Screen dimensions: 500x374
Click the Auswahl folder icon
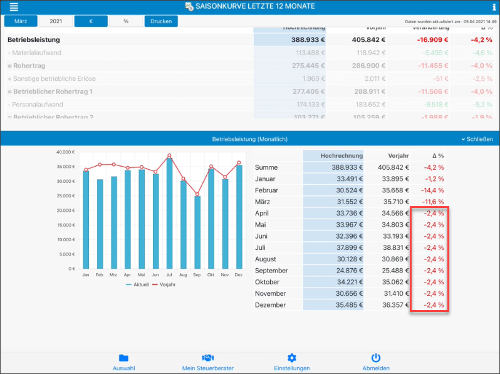click(x=123, y=358)
